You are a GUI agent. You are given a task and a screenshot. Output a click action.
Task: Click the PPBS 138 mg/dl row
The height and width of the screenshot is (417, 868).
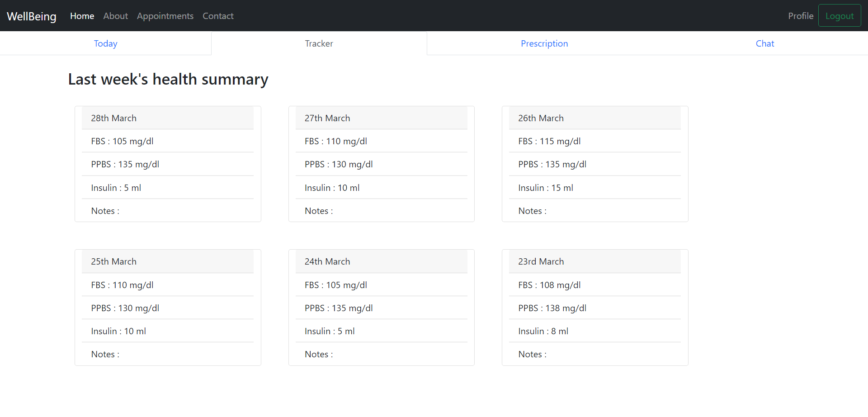(595, 308)
